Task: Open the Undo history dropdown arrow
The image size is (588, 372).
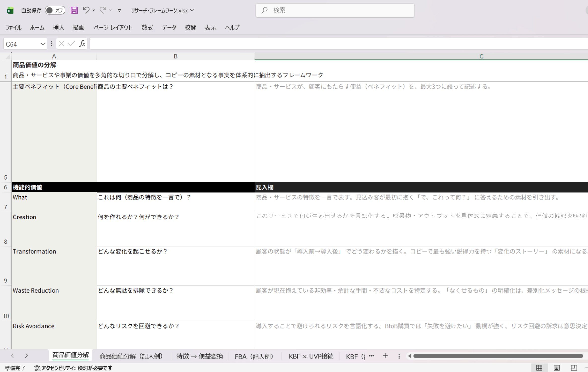Action: (94, 10)
